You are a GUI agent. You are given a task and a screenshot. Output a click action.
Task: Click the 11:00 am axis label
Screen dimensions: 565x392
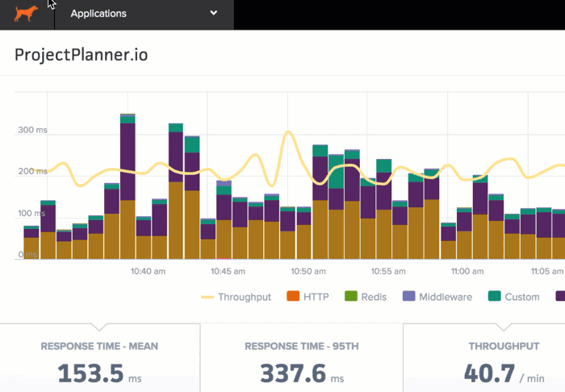click(467, 271)
